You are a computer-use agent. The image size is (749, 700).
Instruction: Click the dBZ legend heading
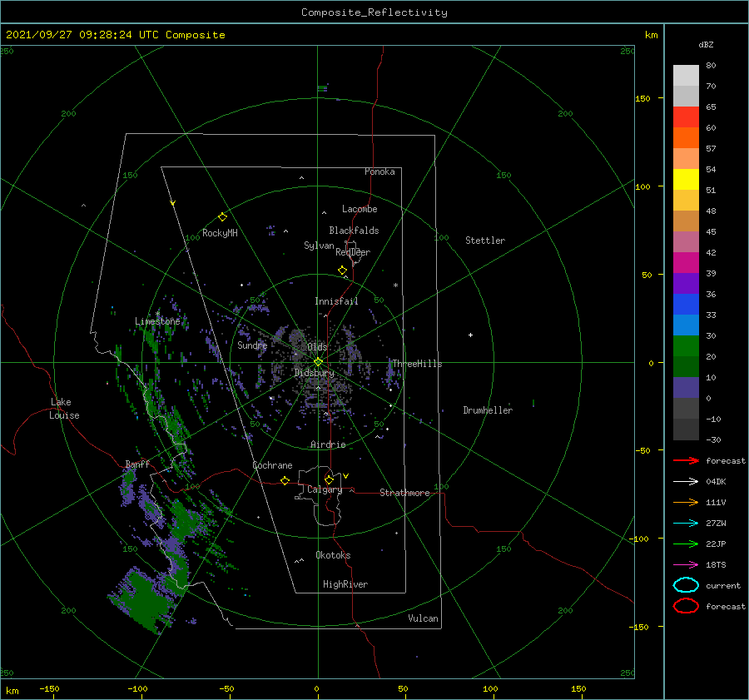point(706,44)
